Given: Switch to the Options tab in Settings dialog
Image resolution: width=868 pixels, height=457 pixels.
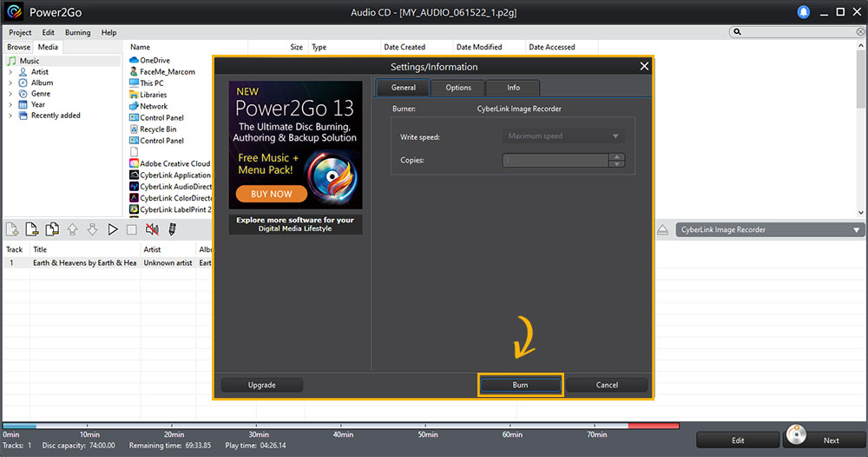Looking at the screenshot, I should (458, 88).
